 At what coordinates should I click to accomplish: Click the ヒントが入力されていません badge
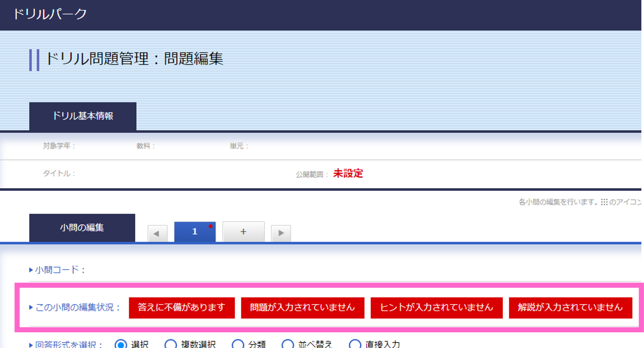[x=436, y=308]
